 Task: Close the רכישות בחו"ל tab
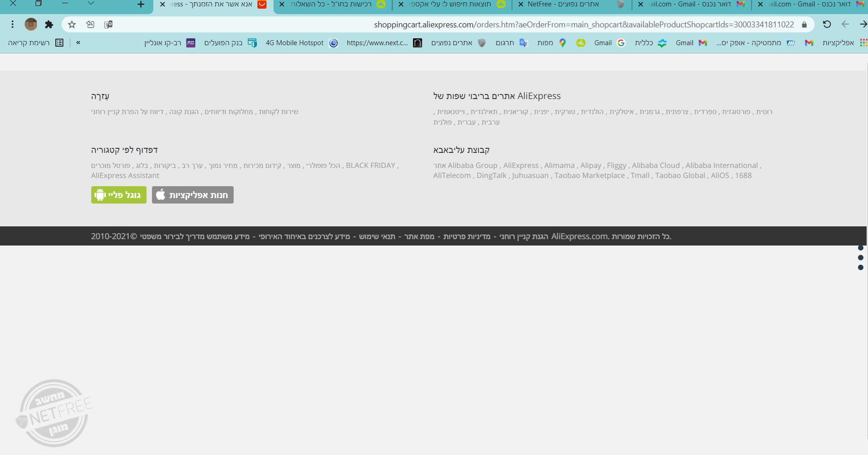[282, 5]
